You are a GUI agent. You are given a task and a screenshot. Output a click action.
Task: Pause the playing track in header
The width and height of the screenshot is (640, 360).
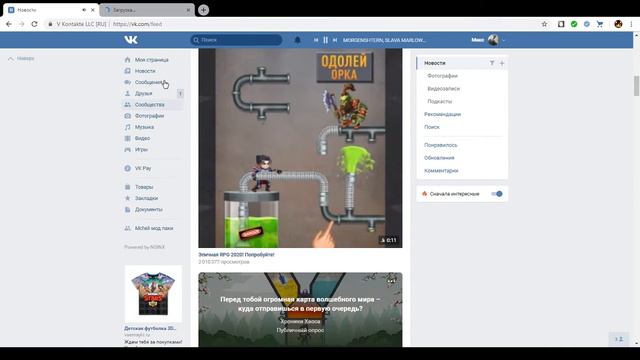(325, 40)
